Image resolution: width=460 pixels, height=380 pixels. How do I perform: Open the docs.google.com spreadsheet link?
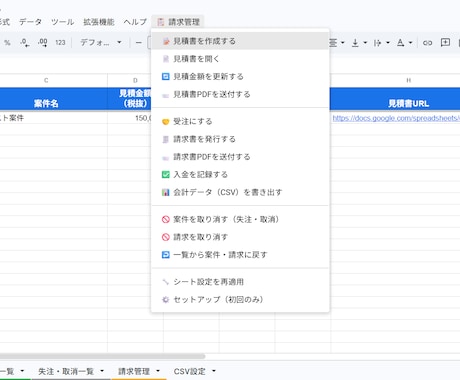396,118
